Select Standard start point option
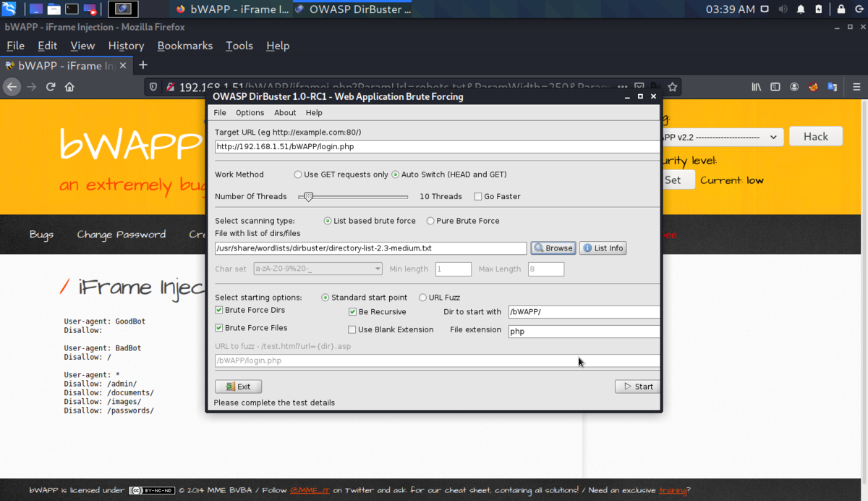Viewport: 868px width, 501px height. (x=325, y=298)
